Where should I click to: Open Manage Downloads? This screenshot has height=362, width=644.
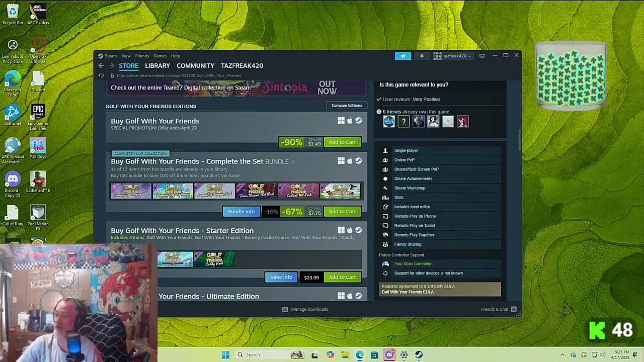305,309
